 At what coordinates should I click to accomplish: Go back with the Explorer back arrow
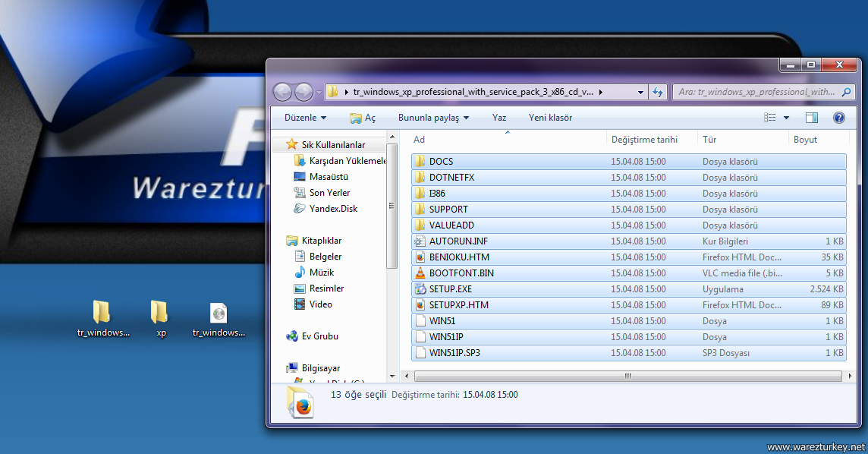point(282,92)
